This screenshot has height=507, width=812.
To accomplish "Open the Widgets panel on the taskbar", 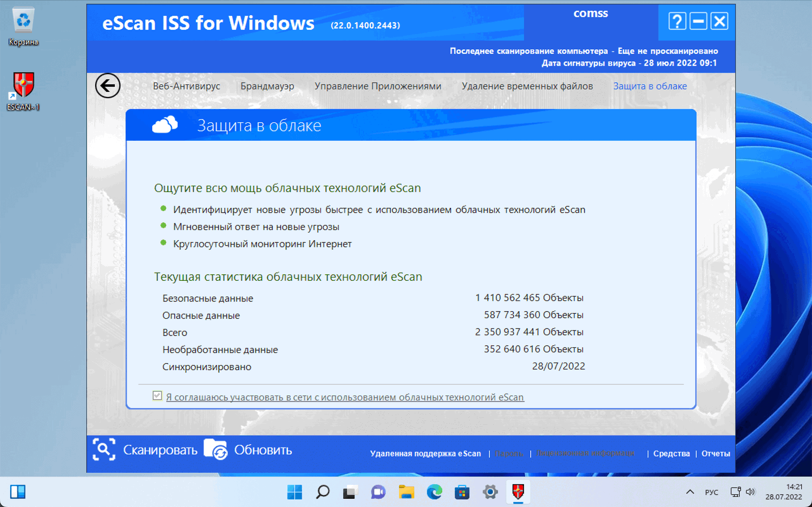I will point(18,492).
